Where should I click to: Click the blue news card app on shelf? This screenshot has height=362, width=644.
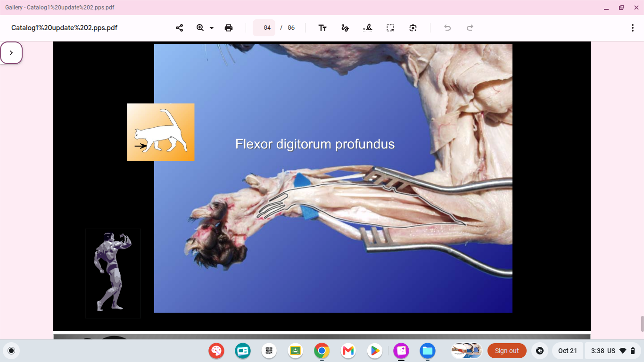(243, 351)
